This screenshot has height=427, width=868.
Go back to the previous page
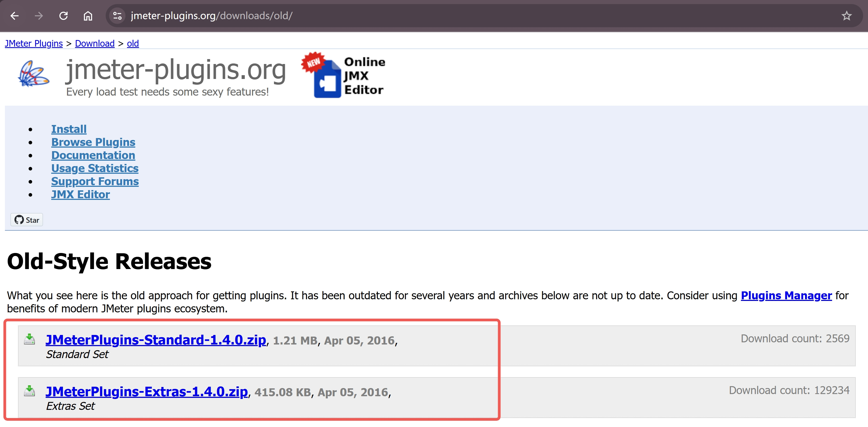tap(14, 16)
